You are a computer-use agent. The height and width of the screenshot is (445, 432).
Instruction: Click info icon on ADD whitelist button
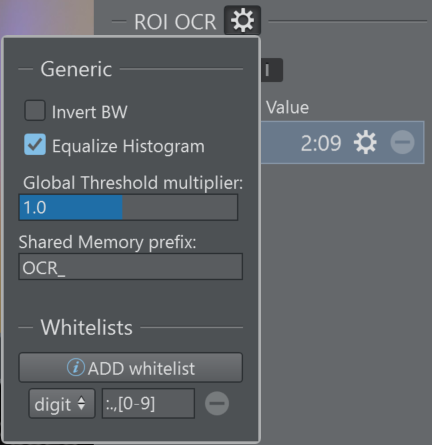(x=76, y=368)
